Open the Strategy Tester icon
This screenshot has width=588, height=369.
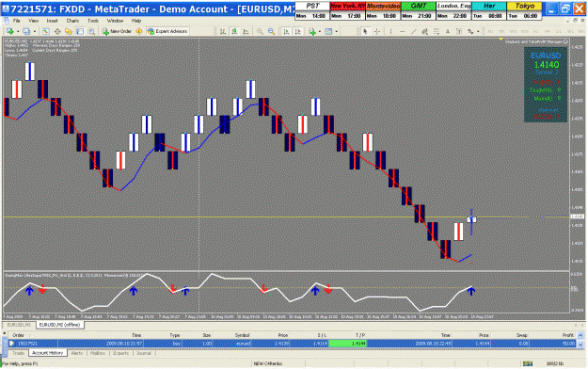click(91, 31)
